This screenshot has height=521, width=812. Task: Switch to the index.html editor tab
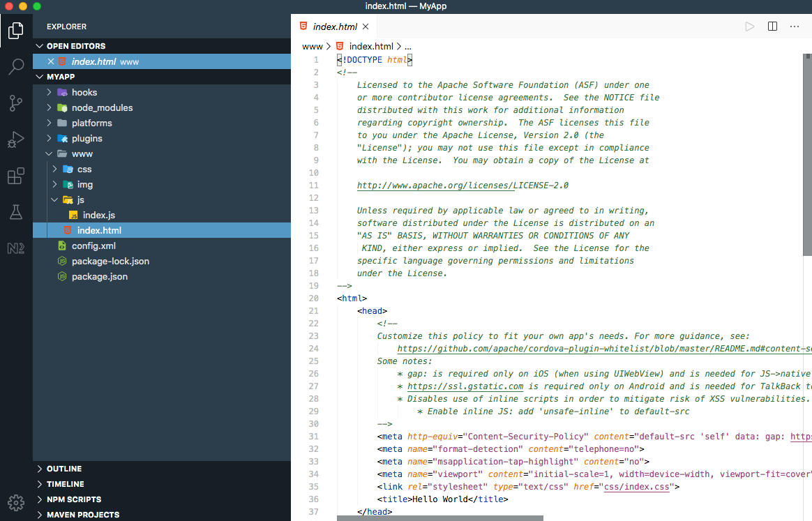pyautogui.click(x=334, y=26)
